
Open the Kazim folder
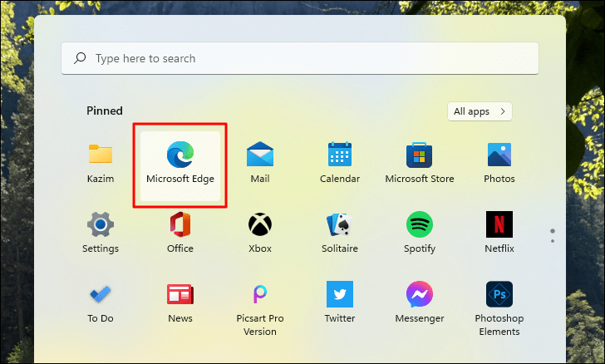tap(101, 163)
